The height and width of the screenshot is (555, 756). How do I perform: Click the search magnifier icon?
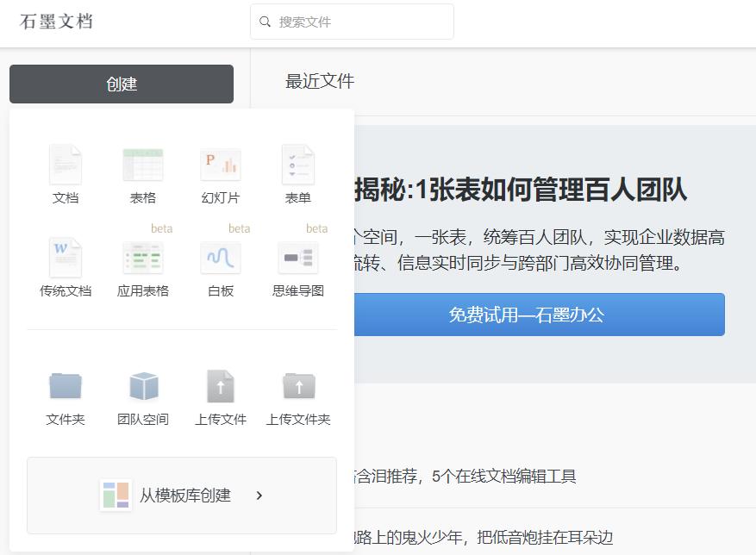pyautogui.click(x=266, y=21)
